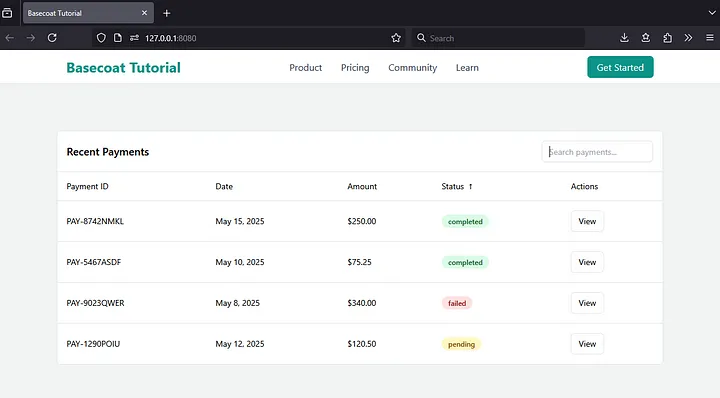This screenshot has height=398, width=720.
Task: Reload the page with the refresh icon
Action: 52,38
